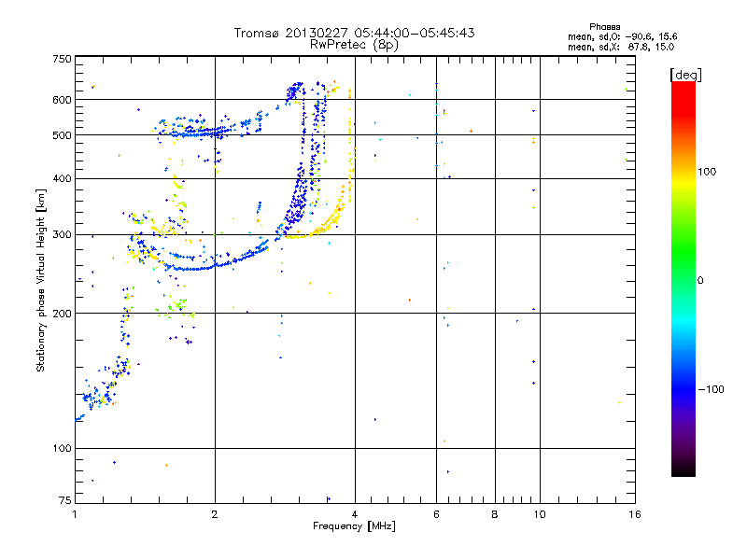This screenshot has width=747, height=560.
Task: Click the x-axis '16' tick label
Action: (635, 514)
